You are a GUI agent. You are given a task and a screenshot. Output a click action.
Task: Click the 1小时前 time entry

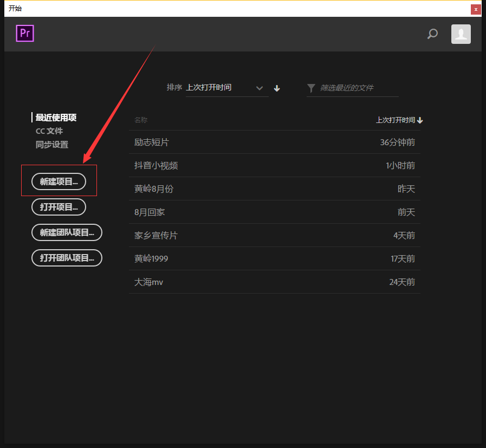[400, 166]
